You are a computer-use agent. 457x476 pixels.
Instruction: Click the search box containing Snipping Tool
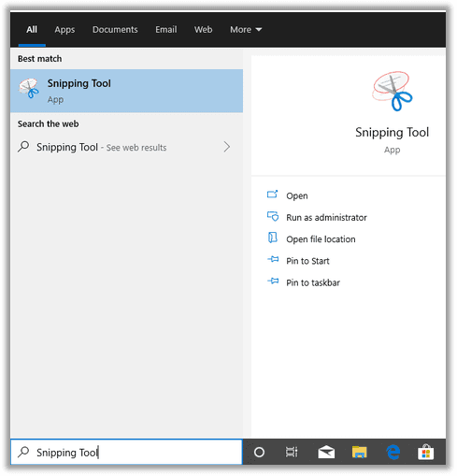[x=126, y=452]
